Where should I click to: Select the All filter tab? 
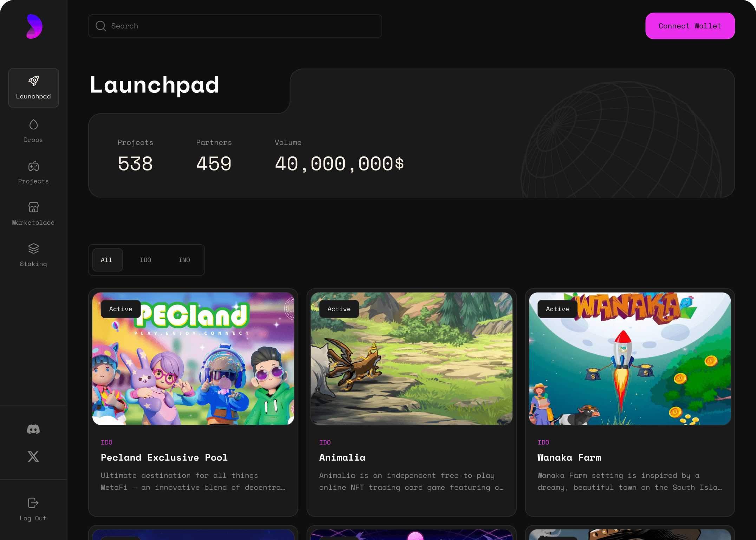[x=107, y=260]
